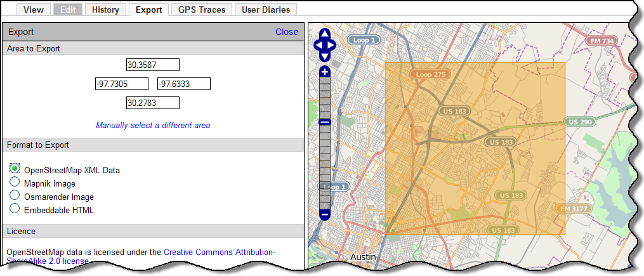The image size is (644, 276).
Task: Open the GPS Traces tab
Action: pos(202,10)
